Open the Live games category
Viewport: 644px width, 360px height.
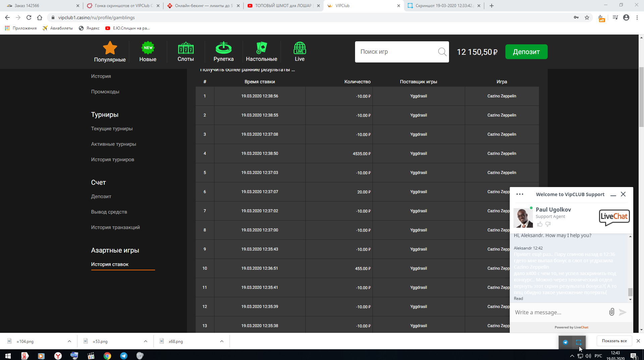tap(299, 52)
